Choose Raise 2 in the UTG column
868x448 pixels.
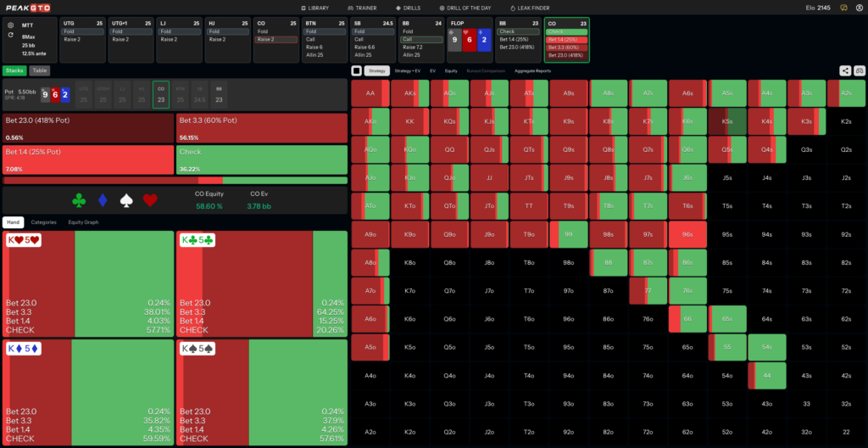pos(82,39)
